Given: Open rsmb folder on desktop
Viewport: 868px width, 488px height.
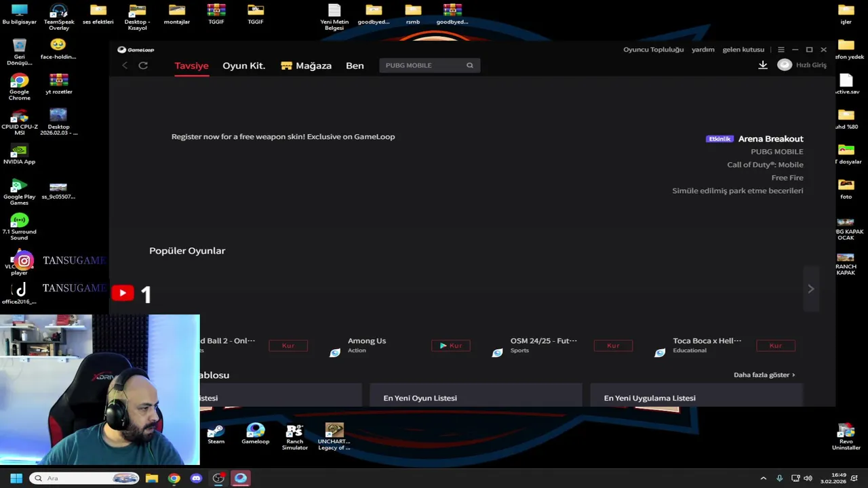Looking at the screenshot, I should (413, 14).
